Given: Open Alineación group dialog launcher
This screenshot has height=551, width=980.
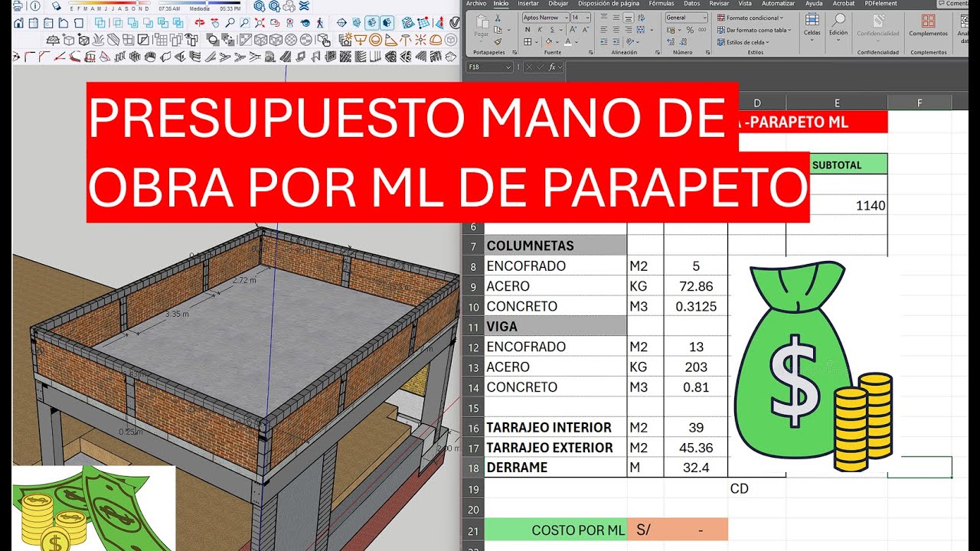Looking at the screenshot, I should point(658,52).
